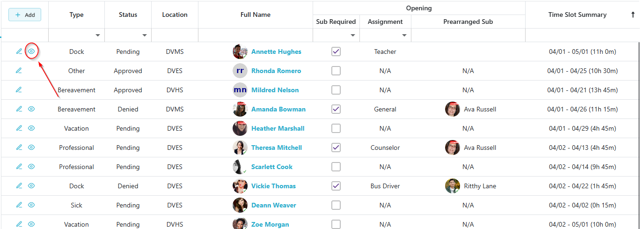Click the edit pencil for Rhonda Romero

pyautogui.click(x=19, y=71)
